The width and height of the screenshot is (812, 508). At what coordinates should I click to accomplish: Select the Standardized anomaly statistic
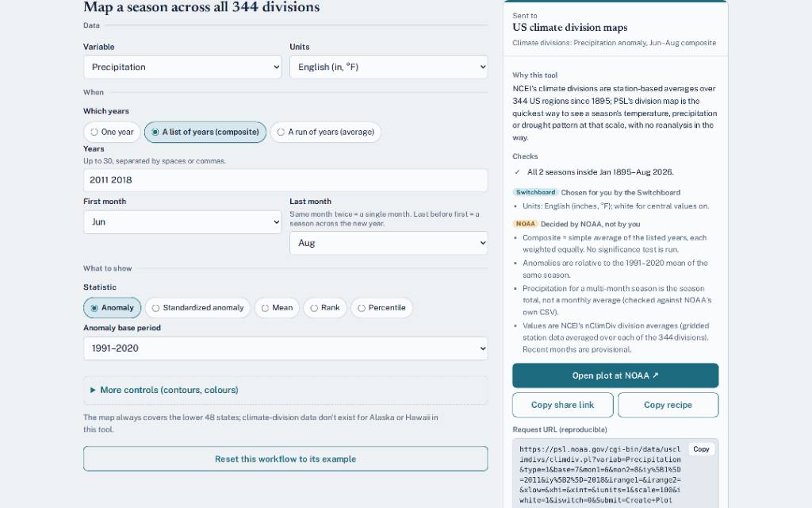click(197, 308)
